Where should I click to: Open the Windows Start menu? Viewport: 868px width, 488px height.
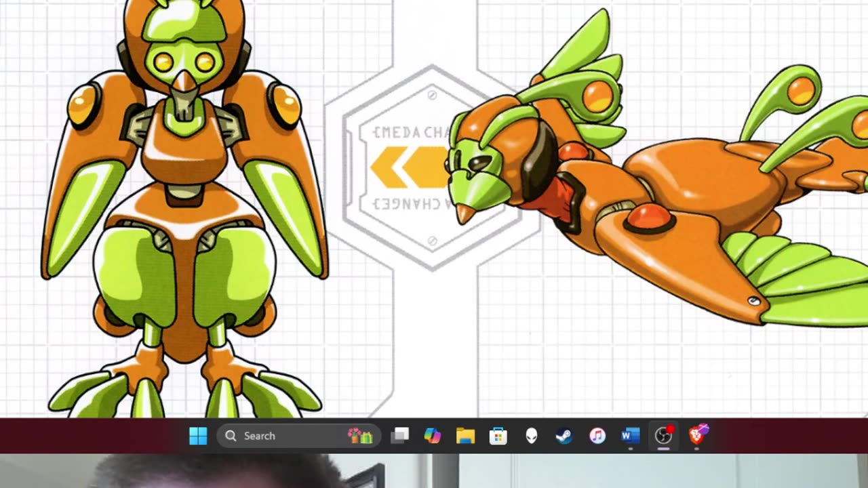(x=198, y=436)
